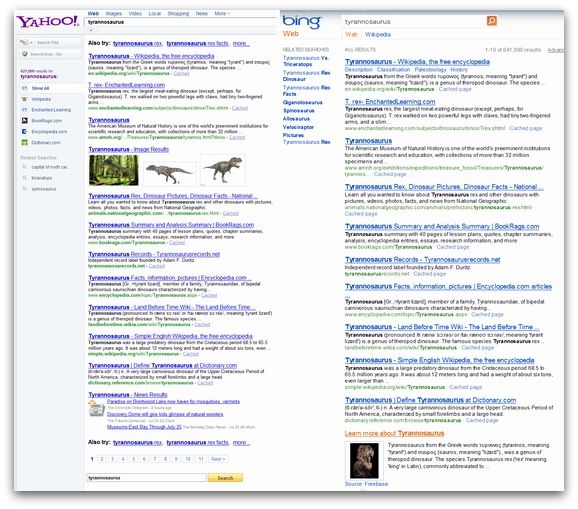Open Bing Advanced search link
This screenshot has width=578, height=509.
tap(556, 50)
